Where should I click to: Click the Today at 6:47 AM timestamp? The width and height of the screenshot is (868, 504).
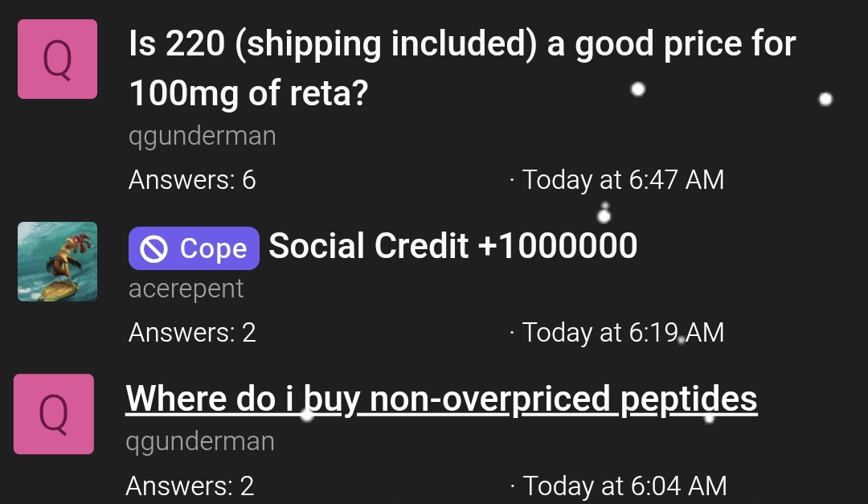623,179
